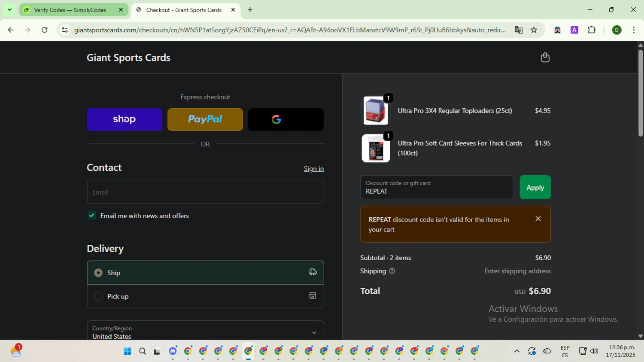
Task: Select the Checkout - Giant Sports Cards tab
Action: coord(185,10)
